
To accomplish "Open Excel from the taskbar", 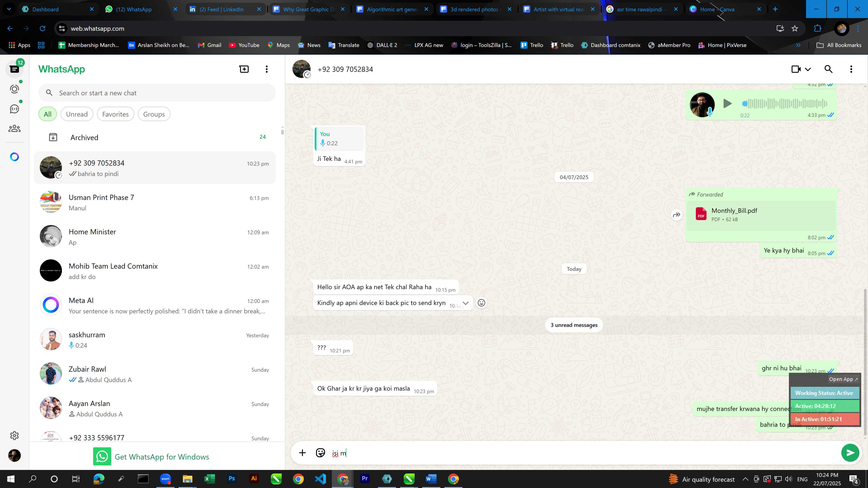I will [209, 479].
